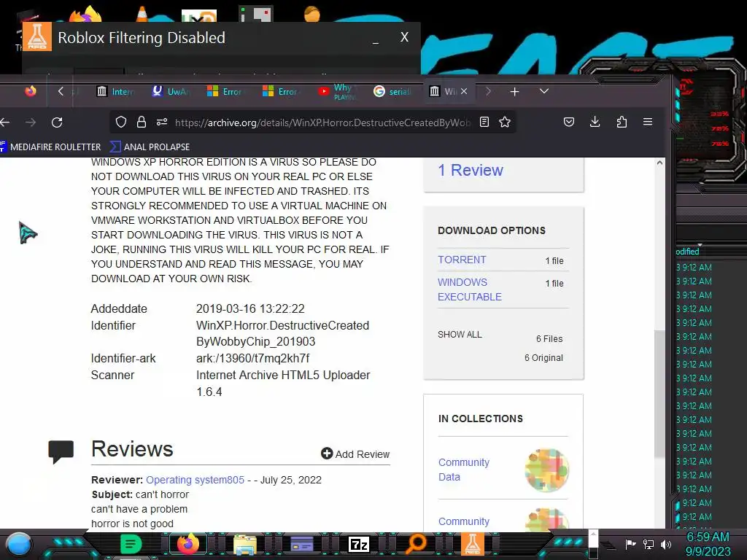This screenshot has width=747, height=560.
Task: Switch to the 'UwA' tab
Action: (171, 91)
